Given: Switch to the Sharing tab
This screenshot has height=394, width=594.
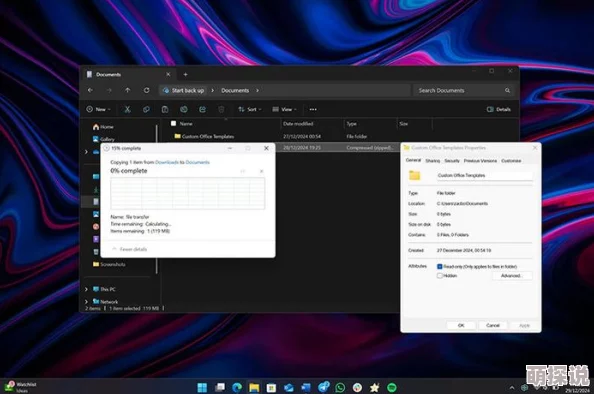Looking at the screenshot, I should (x=433, y=161).
